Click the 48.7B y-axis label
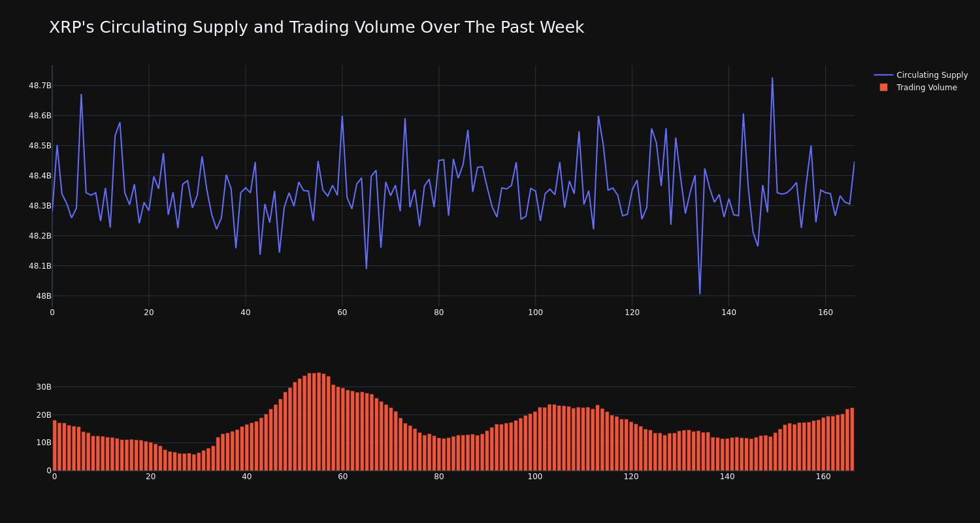The width and height of the screenshot is (980, 523). [x=39, y=86]
